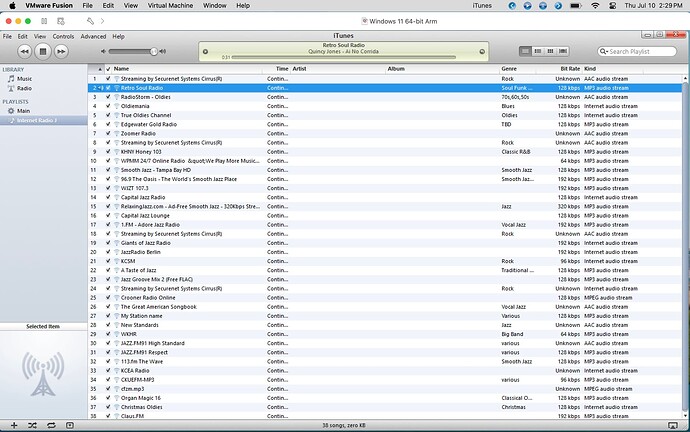
Task: Click VMware snapshot icon in toolbar
Action: (x=61, y=21)
